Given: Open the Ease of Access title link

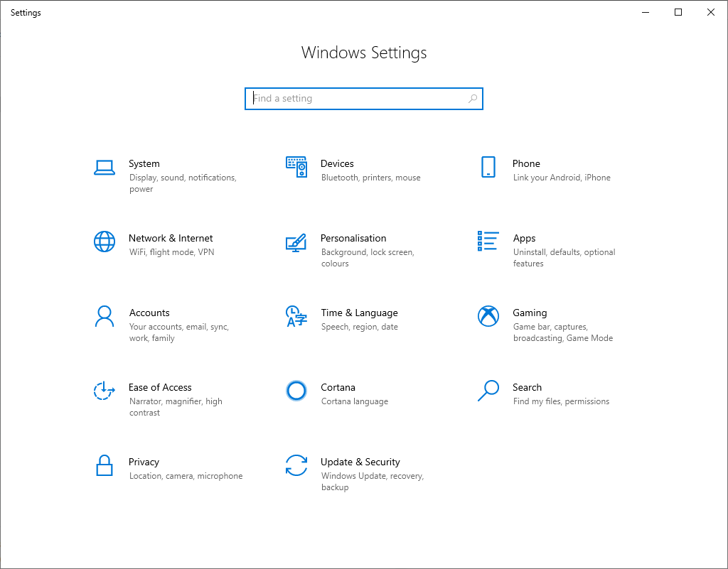Looking at the screenshot, I should coord(160,388).
